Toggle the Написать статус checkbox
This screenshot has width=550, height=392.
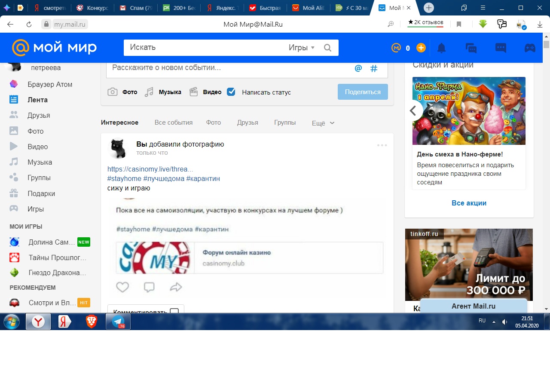tap(231, 92)
